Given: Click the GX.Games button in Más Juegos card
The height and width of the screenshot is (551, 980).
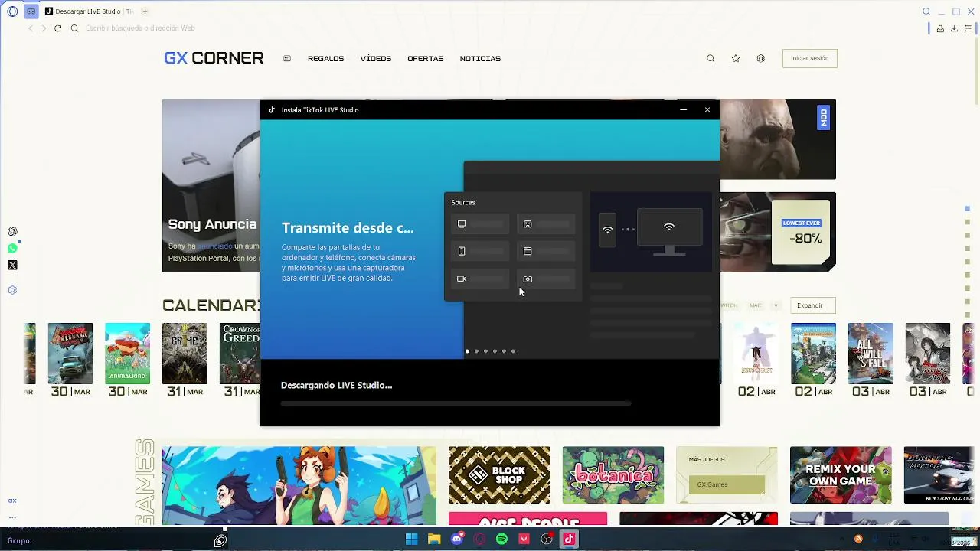Looking at the screenshot, I should point(727,484).
